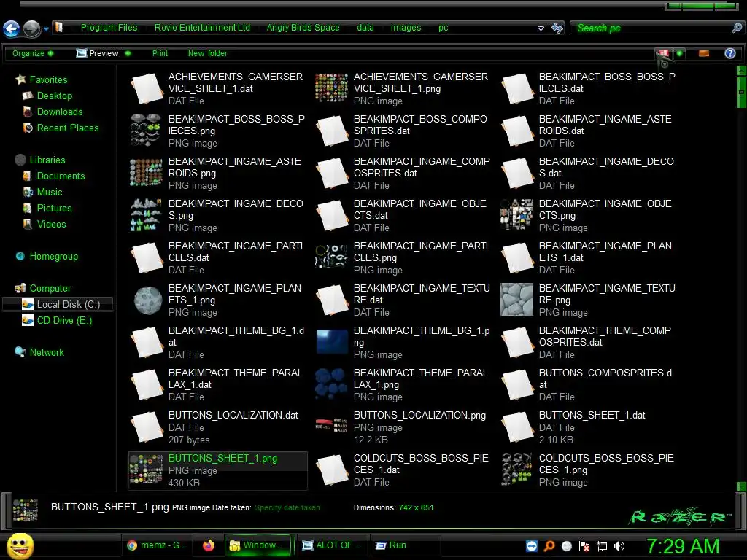Select BEAKIMPACT_THEME_BG_1.png thumbnail
Viewport: 747px width, 560px height.
[332, 342]
